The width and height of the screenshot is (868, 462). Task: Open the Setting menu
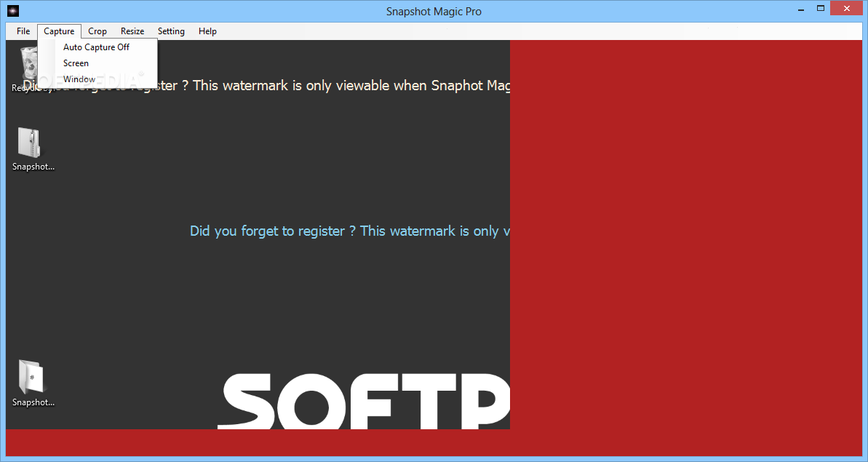pyautogui.click(x=171, y=31)
